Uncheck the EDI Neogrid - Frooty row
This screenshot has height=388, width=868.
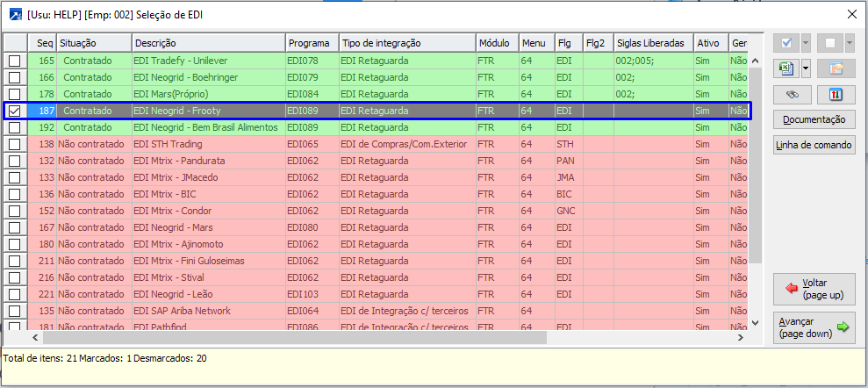pos(15,111)
